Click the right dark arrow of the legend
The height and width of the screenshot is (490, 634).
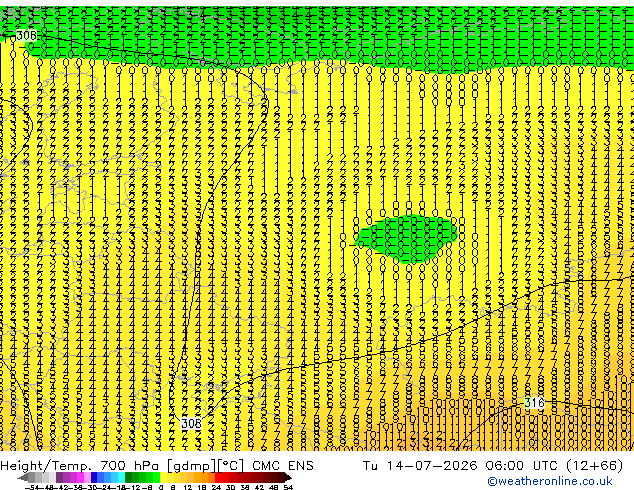pos(288,477)
